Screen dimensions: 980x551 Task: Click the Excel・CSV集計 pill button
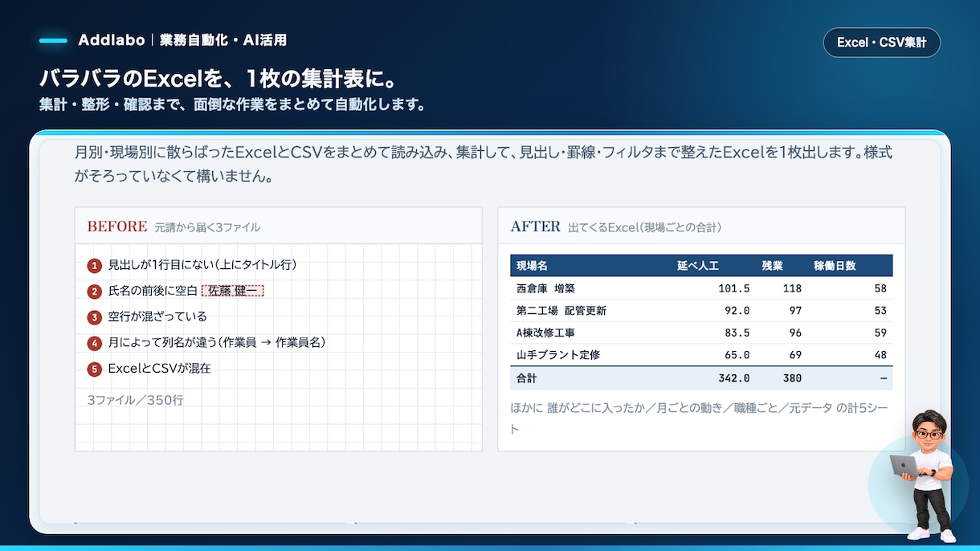tap(881, 43)
